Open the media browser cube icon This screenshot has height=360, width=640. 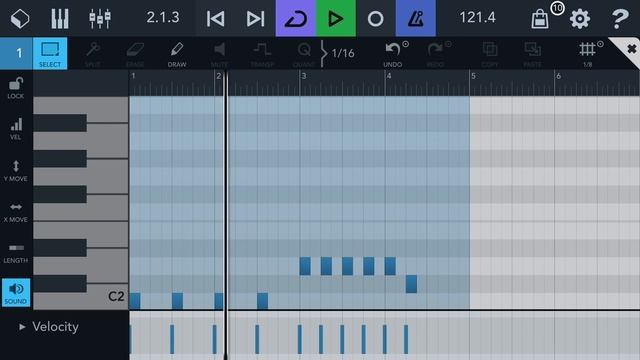pyautogui.click(x=20, y=18)
